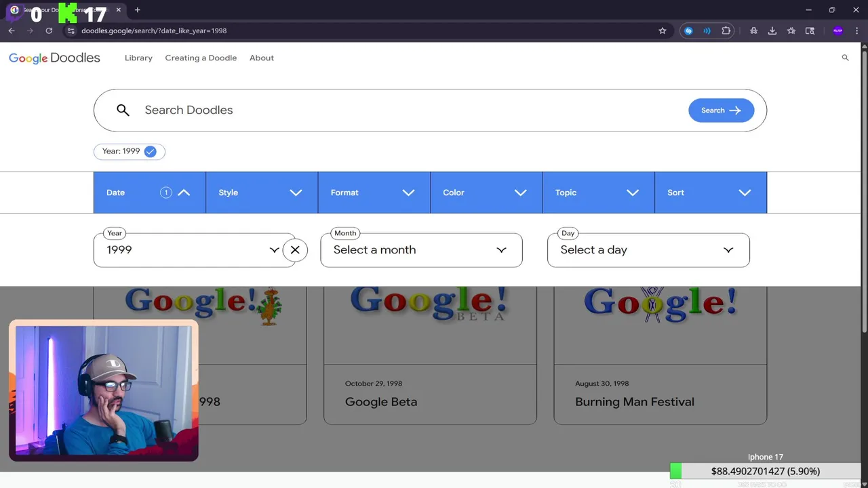Focus the Search Doodles input field
This screenshot has height=488, width=868.
tap(407, 110)
